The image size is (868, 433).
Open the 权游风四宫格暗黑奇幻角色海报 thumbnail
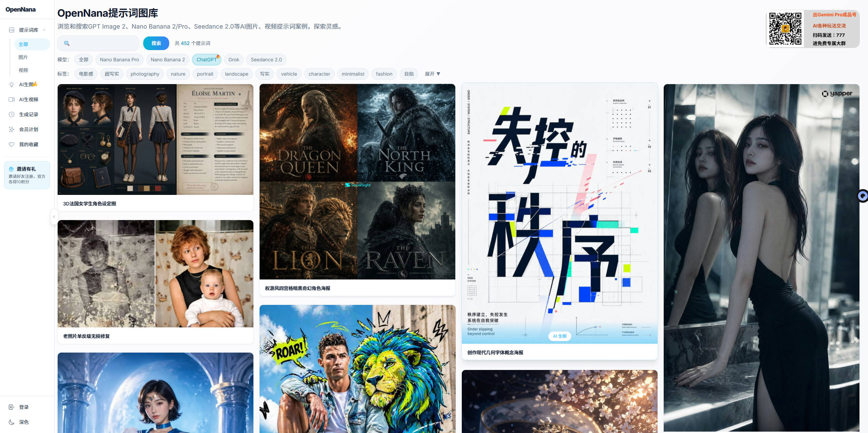click(357, 181)
